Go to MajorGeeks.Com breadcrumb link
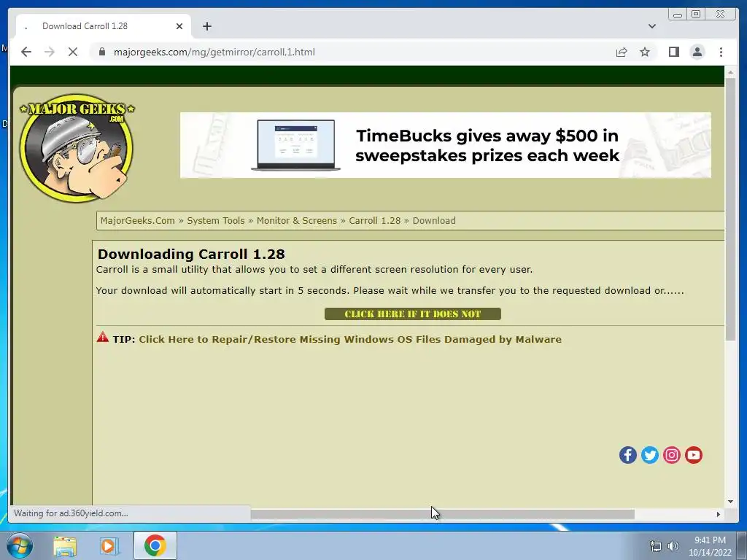The height and width of the screenshot is (560, 747). pos(137,220)
